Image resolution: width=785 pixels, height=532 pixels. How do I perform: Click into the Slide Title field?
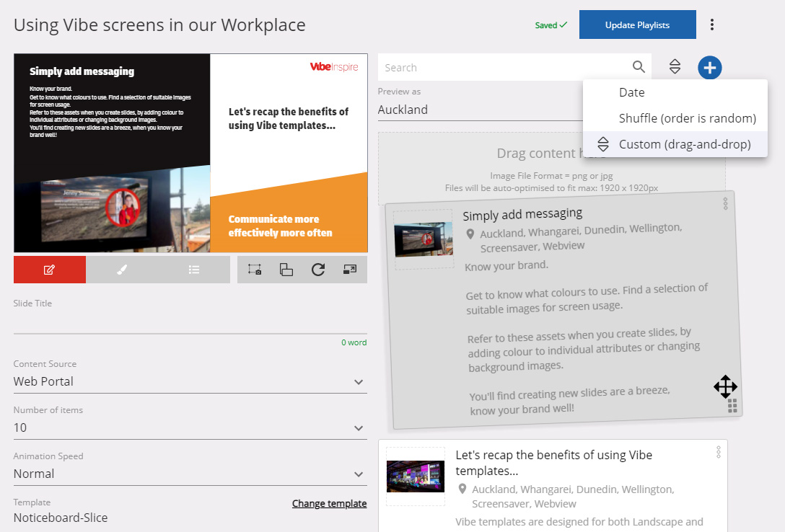tap(190, 323)
